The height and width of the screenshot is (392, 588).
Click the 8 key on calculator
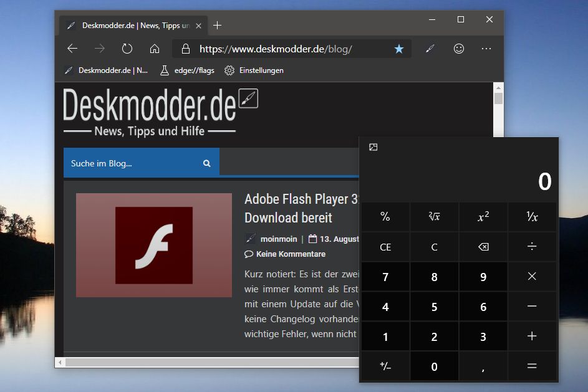pyautogui.click(x=434, y=277)
